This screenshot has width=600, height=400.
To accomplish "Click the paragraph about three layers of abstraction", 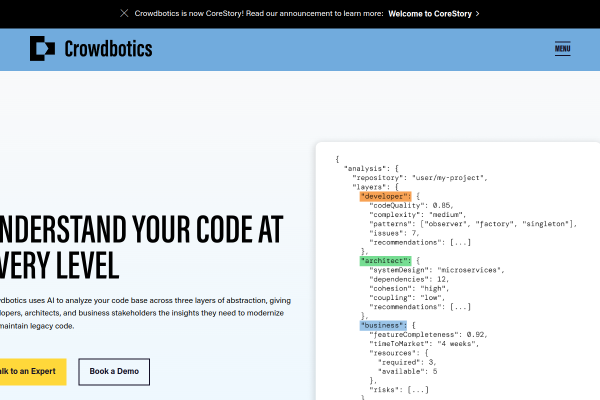I will (x=145, y=313).
